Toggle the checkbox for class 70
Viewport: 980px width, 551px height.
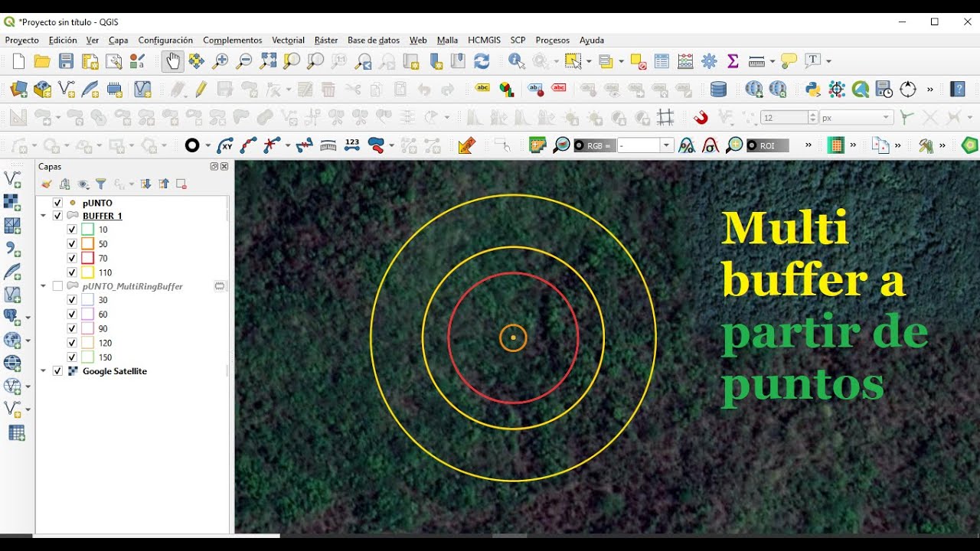[72, 259]
